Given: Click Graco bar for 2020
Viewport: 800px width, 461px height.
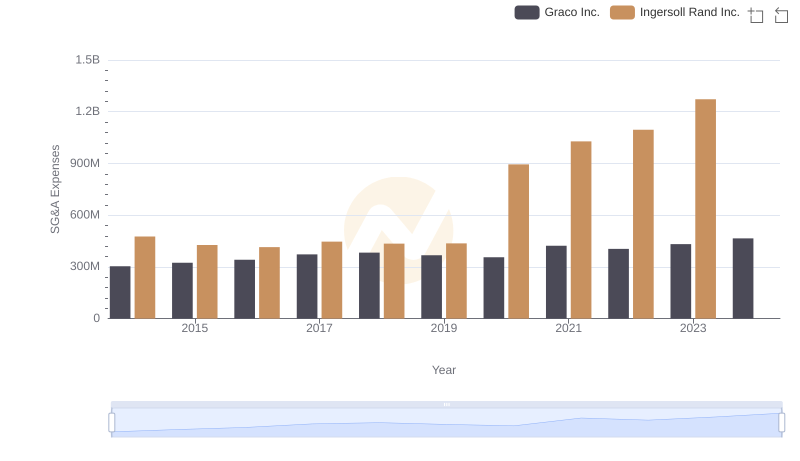Looking at the screenshot, I should 494,288.
